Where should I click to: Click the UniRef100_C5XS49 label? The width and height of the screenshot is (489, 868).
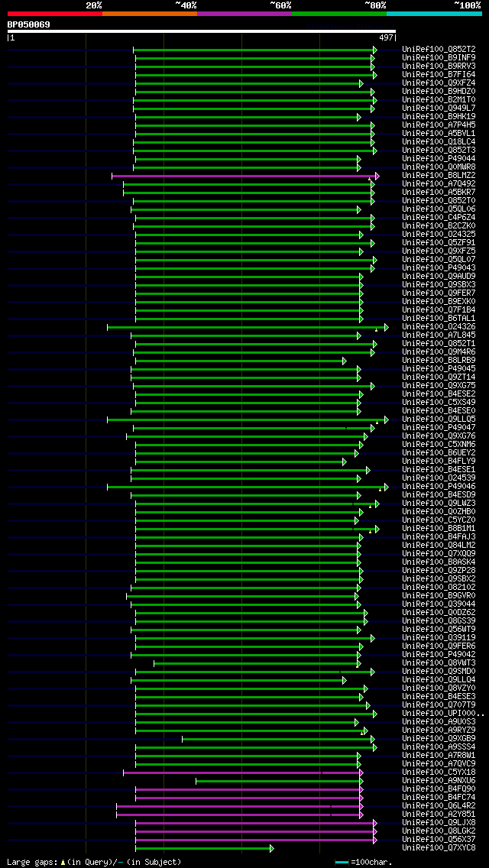point(439,403)
